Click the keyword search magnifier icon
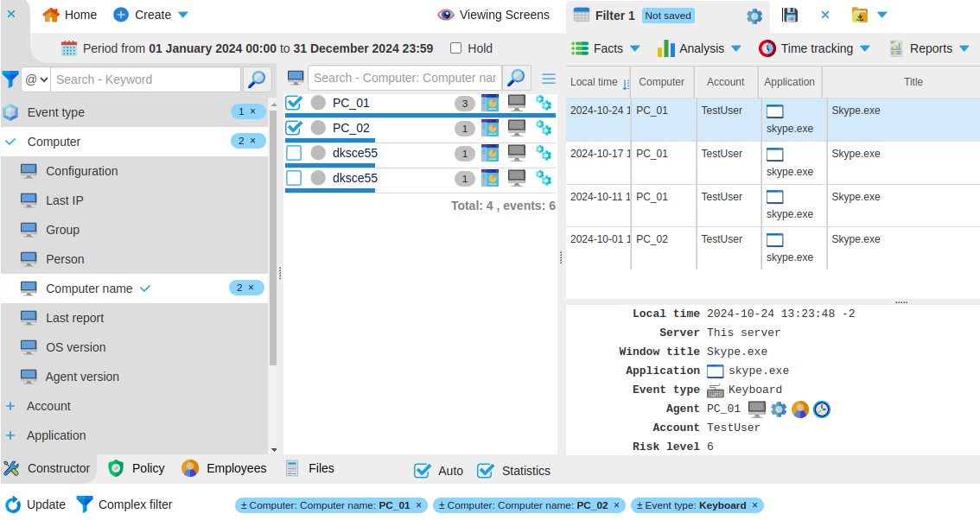The image size is (980, 520). coord(256,79)
